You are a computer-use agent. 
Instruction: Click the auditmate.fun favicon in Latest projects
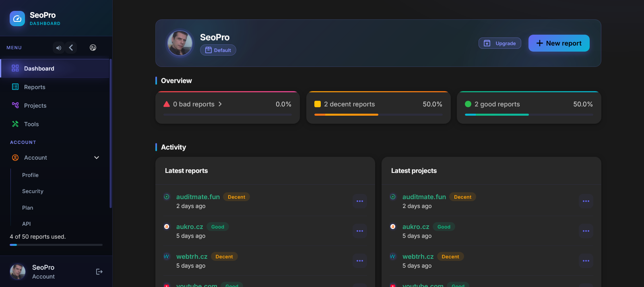[x=393, y=197]
